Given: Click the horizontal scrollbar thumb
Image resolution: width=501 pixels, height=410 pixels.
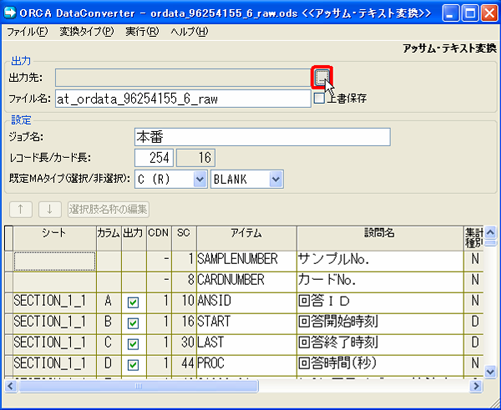Looking at the screenshot, I should pyautogui.click(x=138, y=386).
